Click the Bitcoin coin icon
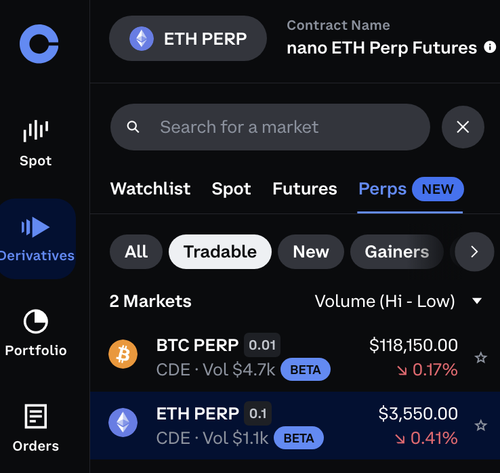This screenshot has height=473, width=500. tap(123, 354)
